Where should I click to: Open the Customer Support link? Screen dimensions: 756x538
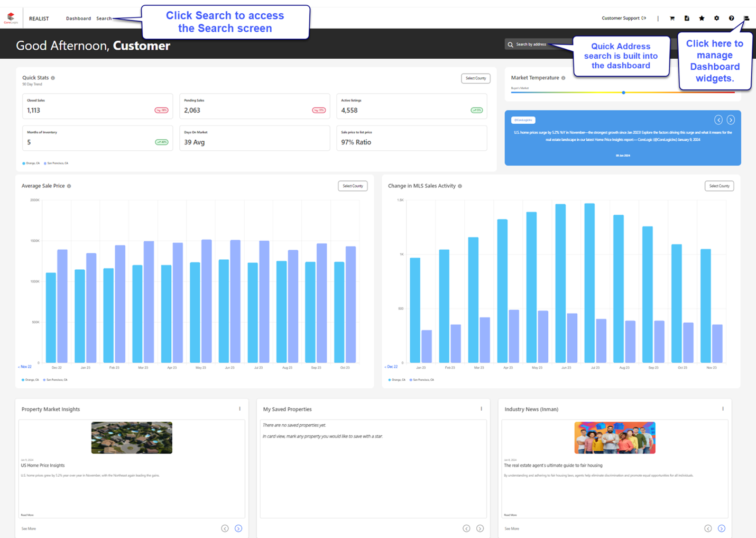624,19
